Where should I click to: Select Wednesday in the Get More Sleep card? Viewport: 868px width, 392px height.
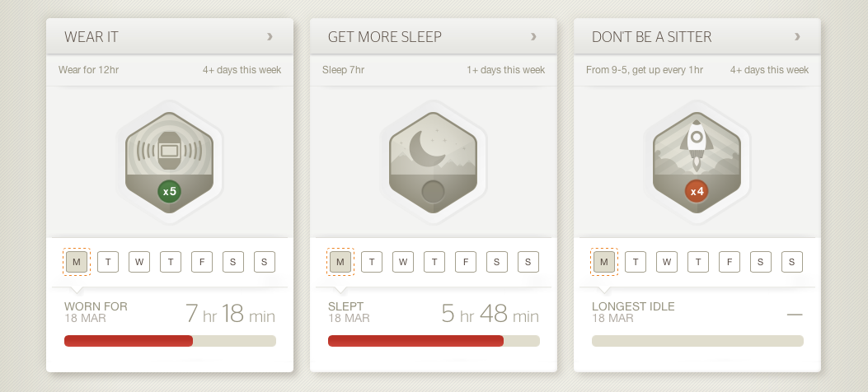click(403, 262)
